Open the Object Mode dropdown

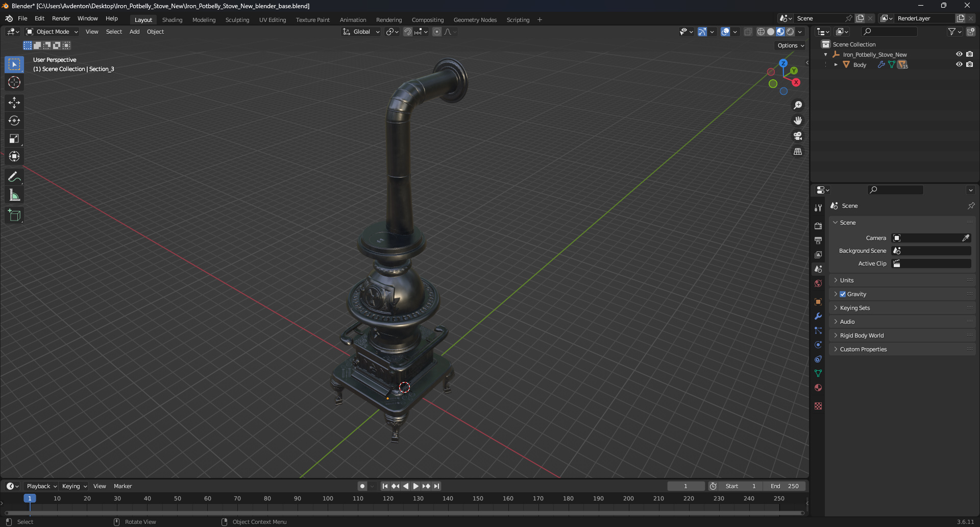coord(52,32)
